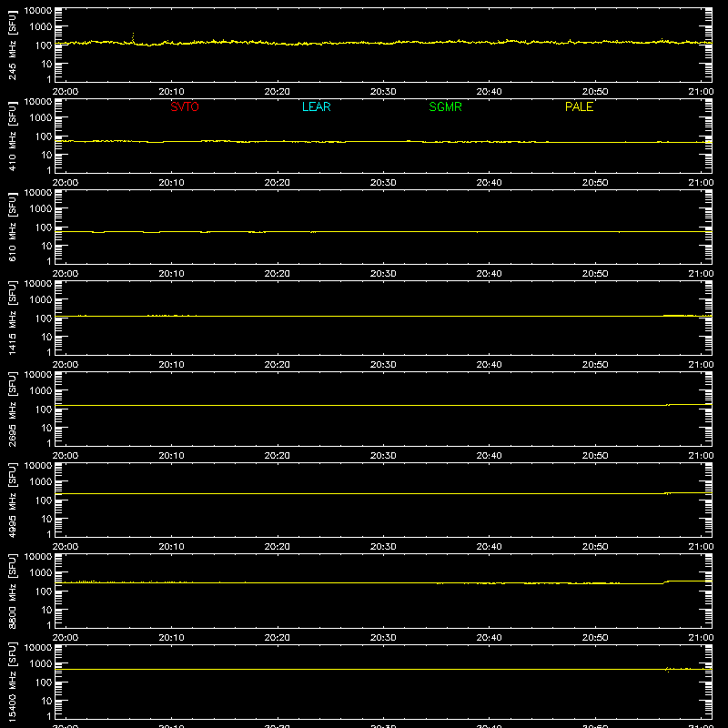Click the 20:10 time label under the 245 MHz plot
The width and height of the screenshot is (728, 728).
pyautogui.click(x=171, y=92)
